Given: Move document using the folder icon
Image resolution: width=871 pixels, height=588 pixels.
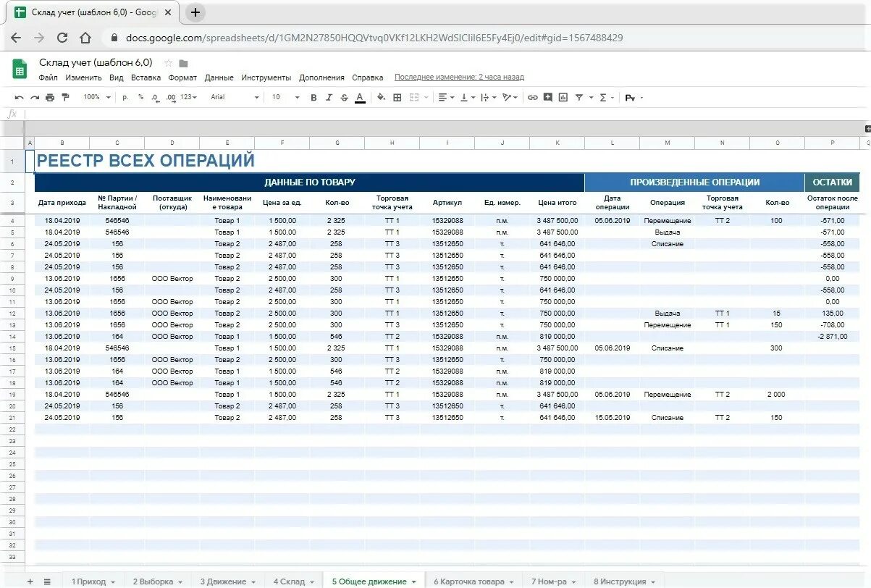Looking at the screenshot, I should click(x=184, y=63).
